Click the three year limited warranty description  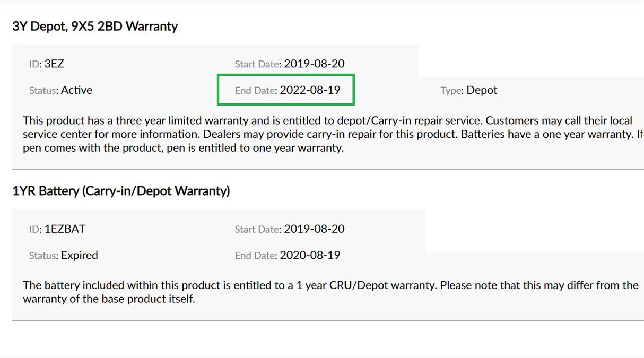(333, 134)
